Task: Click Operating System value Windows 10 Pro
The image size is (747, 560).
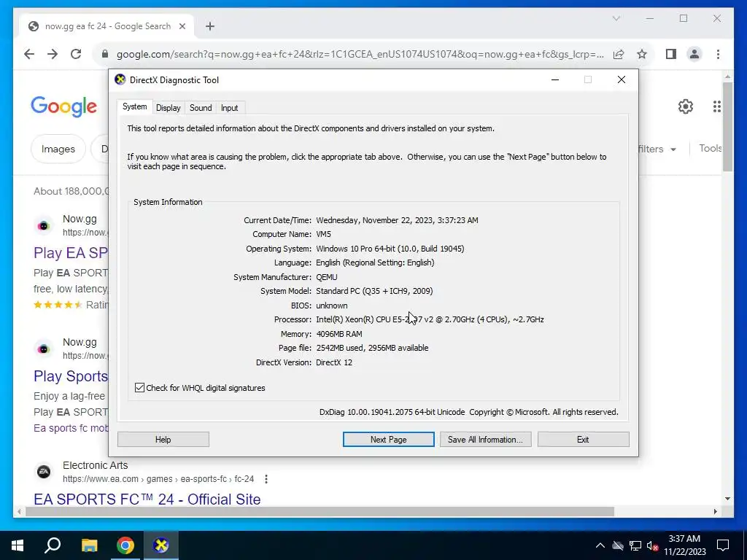Action: point(390,249)
